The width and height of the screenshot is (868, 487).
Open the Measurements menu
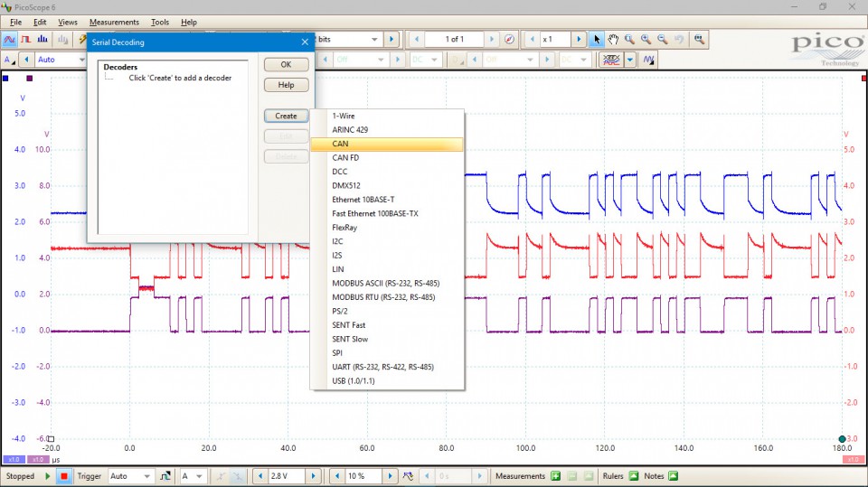pyautogui.click(x=114, y=22)
